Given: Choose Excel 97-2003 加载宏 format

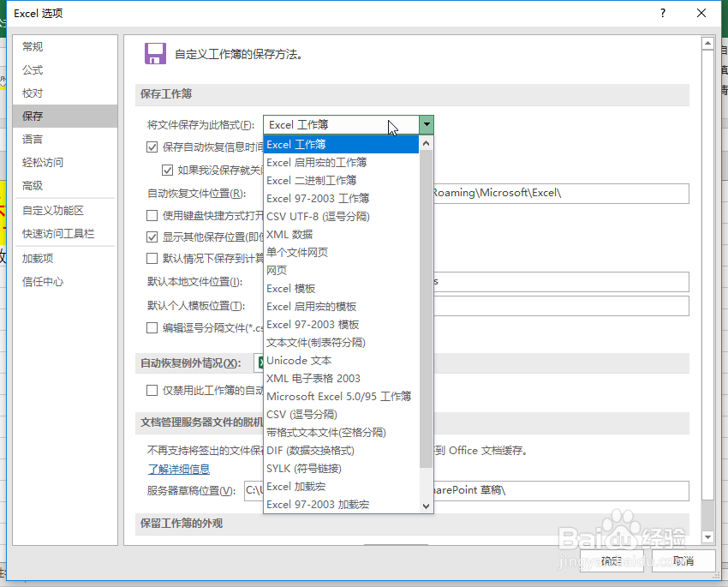Looking at the screenshot, I should tap(341, 505).
